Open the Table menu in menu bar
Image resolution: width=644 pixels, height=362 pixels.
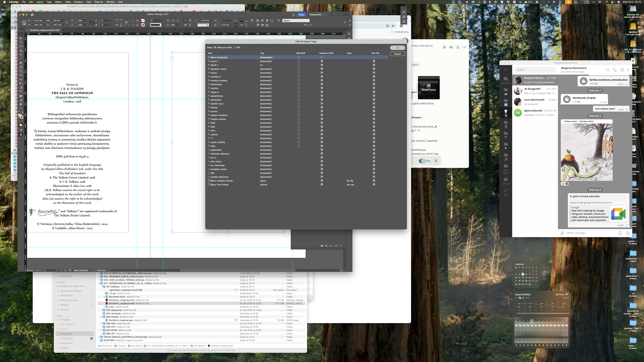[x=68, y=2]
